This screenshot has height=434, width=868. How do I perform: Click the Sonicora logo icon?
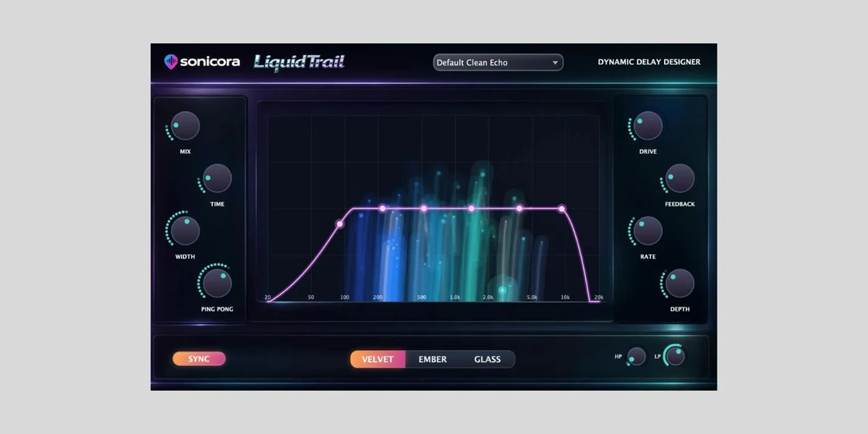click(x=171, y=62)
